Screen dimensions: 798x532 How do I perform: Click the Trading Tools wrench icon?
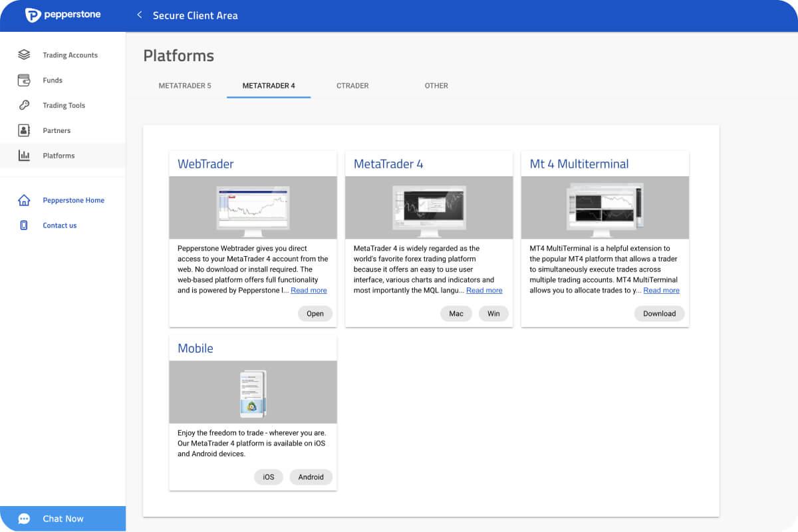click(x=24, y=105)
